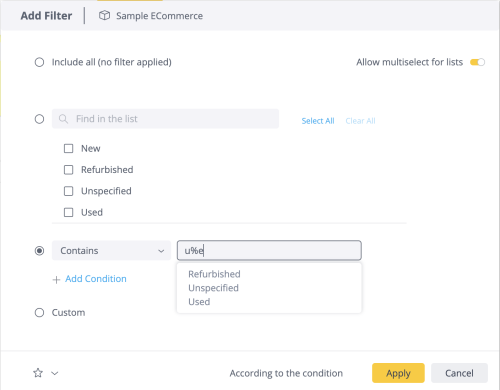The width and height of the screenshot is (500, 390).
Task: Check the Used checkbox
Action: 68,212
